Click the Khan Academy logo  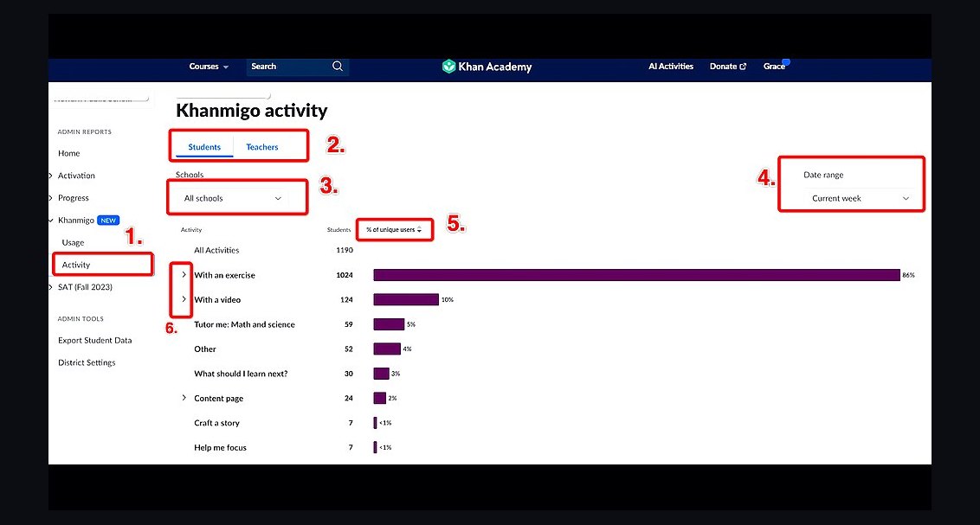click(x=487, y=67)
